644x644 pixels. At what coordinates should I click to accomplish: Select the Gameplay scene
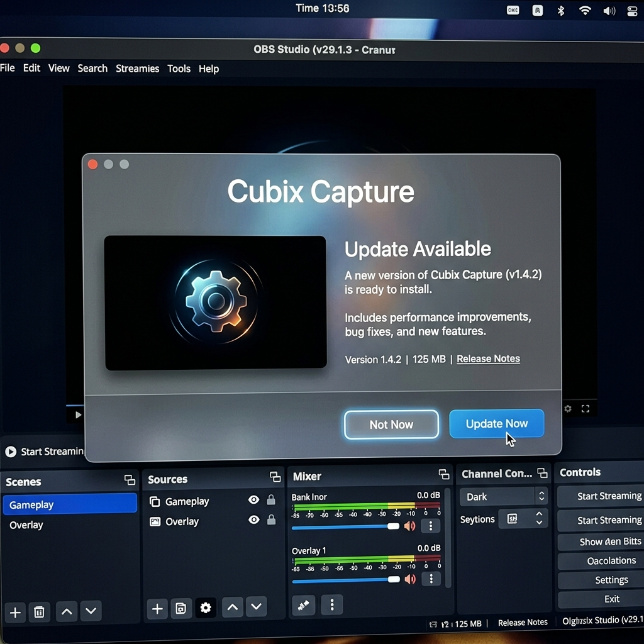[70, 504]
